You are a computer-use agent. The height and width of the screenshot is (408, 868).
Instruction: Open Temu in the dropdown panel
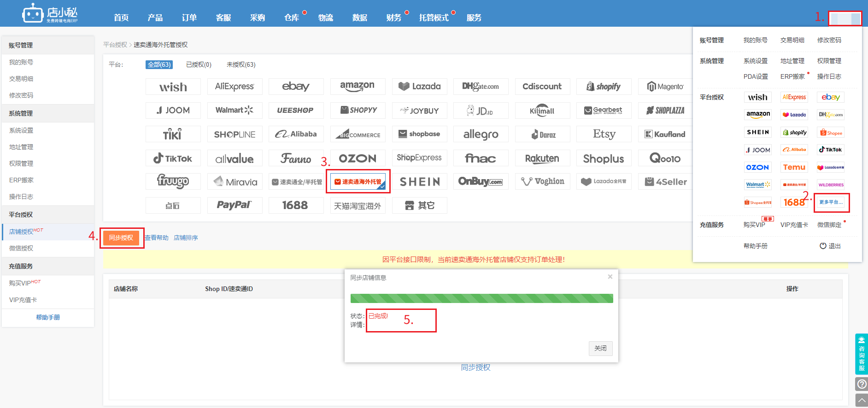794,167
